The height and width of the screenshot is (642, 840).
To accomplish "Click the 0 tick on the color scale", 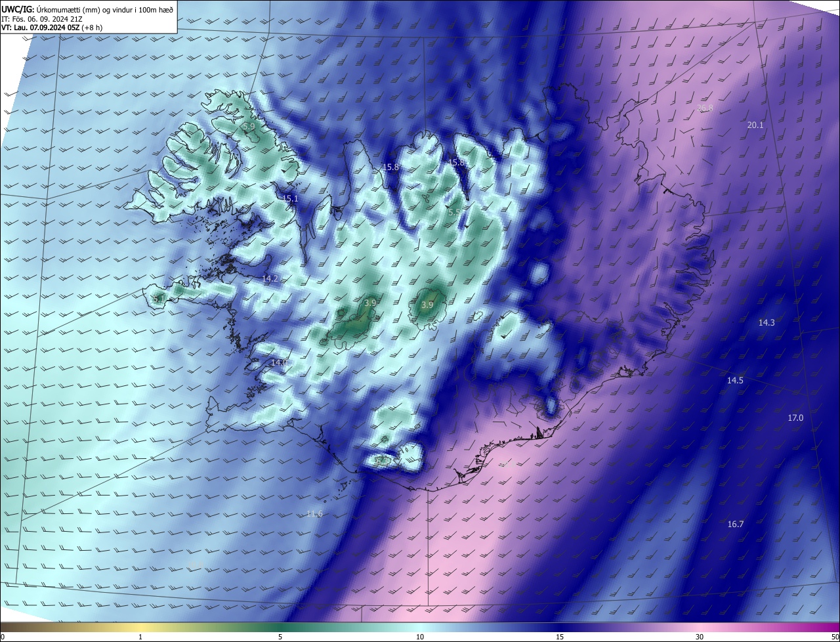I will [x=3, y=637].
